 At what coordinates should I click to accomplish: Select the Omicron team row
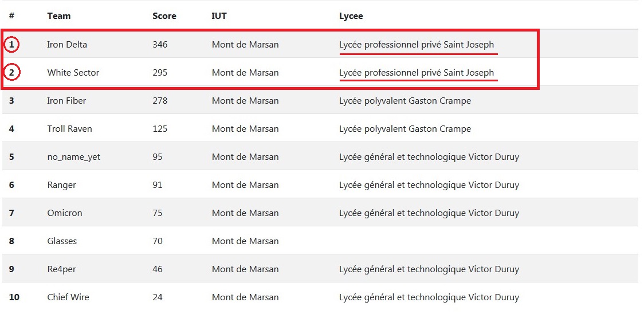(x=320, y=213)
